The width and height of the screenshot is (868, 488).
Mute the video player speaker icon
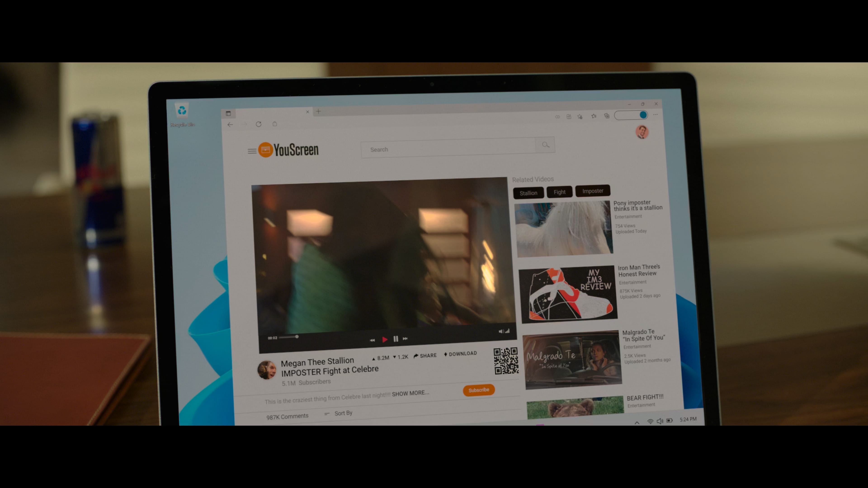(501, 331)
